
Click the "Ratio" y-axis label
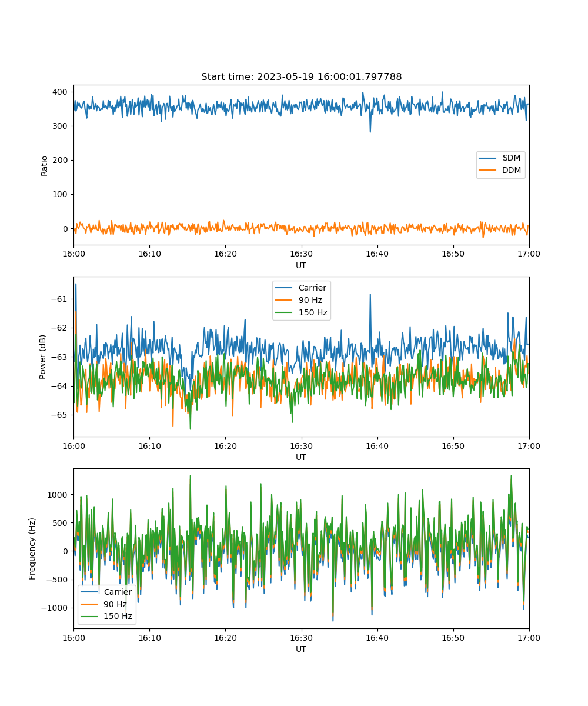(x=45, y=165)
